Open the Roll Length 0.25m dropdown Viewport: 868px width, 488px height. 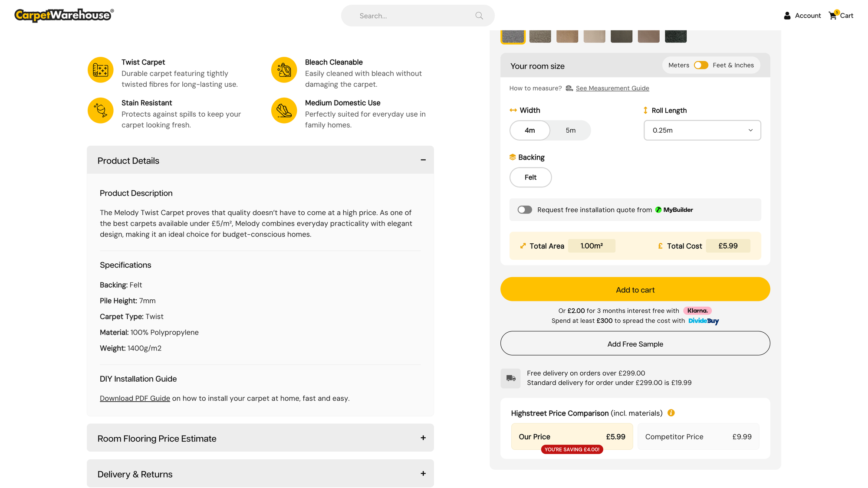click(x=702, y=130)
